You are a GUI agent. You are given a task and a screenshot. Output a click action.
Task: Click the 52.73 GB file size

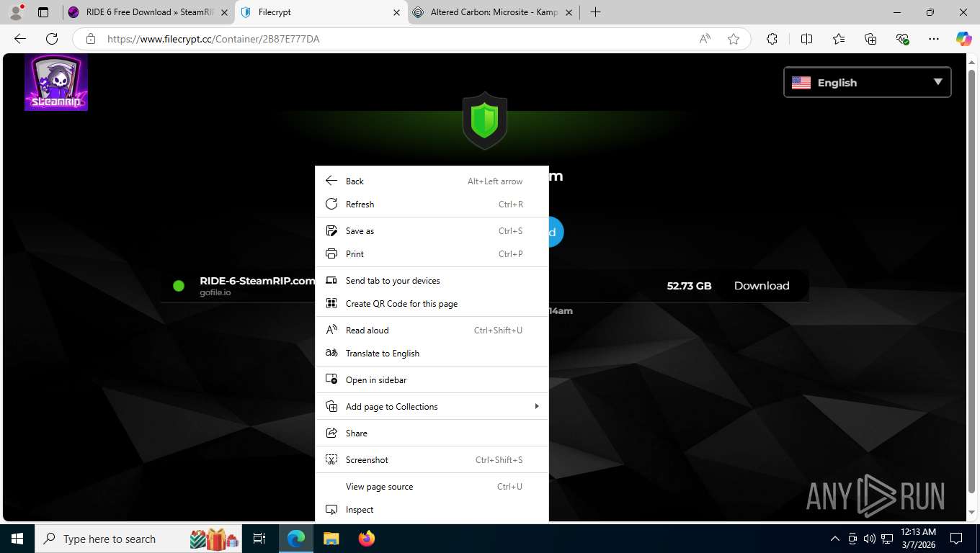689,286
